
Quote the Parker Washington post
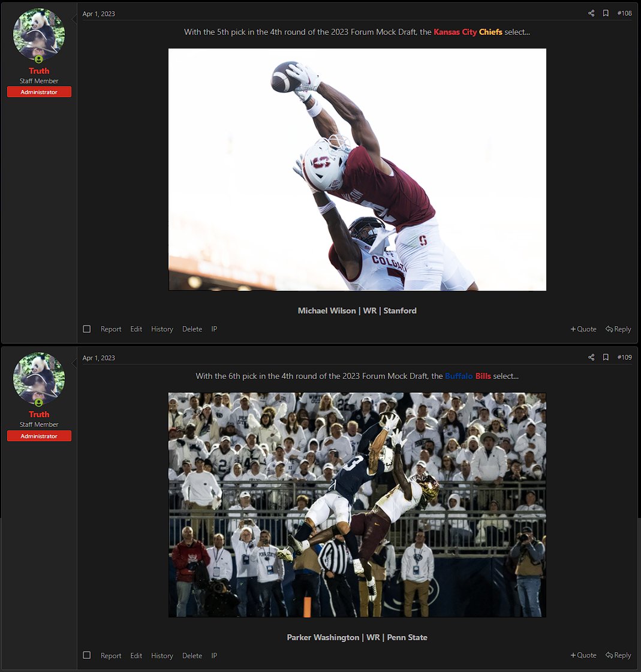coord(583,655)
